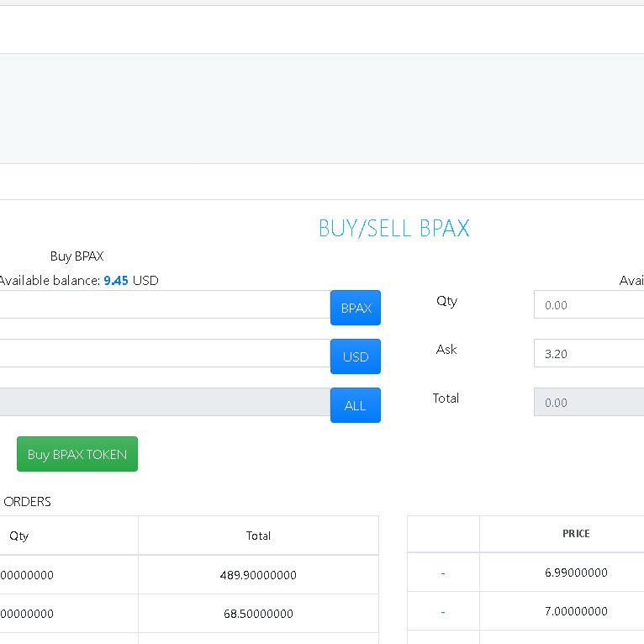Focus the buy price field beside USD
This screenshot has width=644, height=644.
165,353
